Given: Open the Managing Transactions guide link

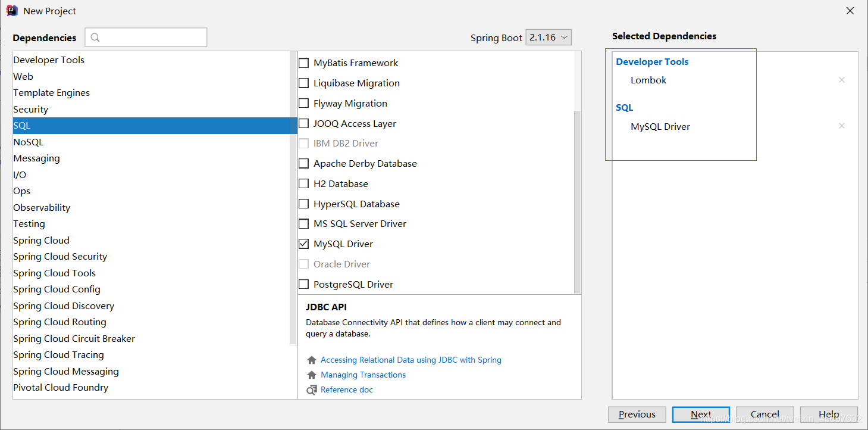Looking at the screenshot, I should pos(363,375).
